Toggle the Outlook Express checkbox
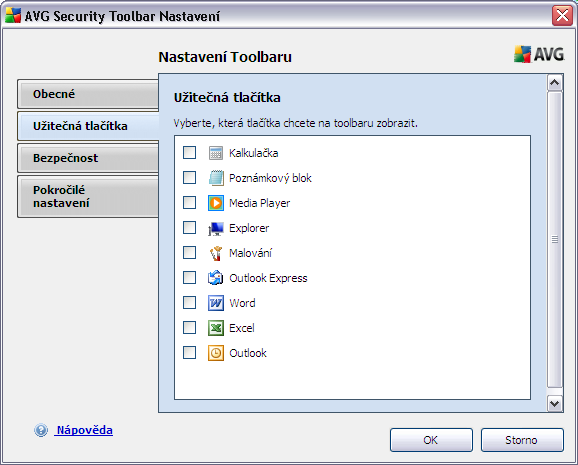The height and width of the screenshot is (465, 578). [x=189, y=277]
